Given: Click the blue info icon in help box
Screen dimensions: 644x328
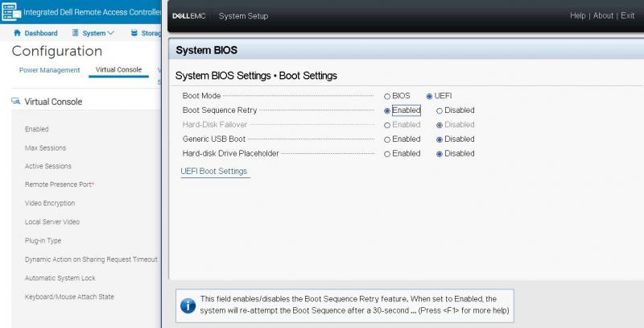Looking at the screenshot, I should click(x=188, y=305).
